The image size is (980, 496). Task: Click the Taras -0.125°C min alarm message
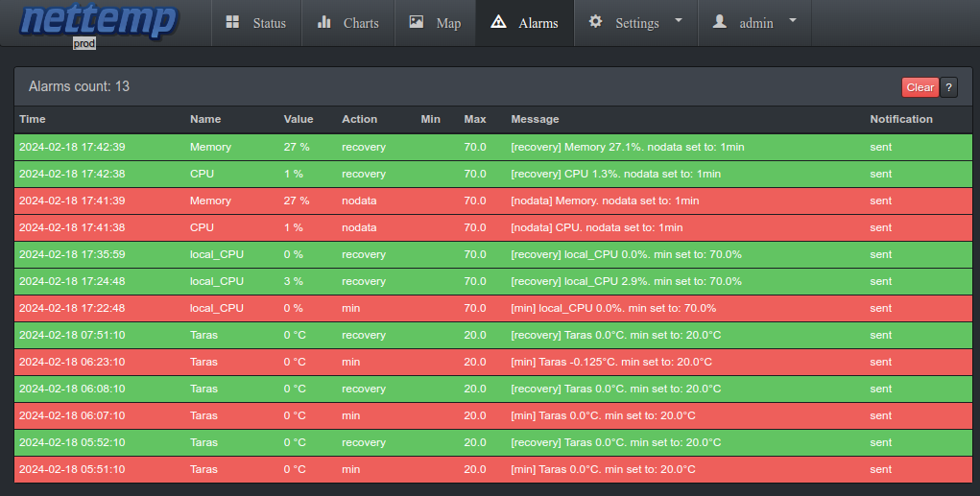pyautogui.click(x=610, y=363)
